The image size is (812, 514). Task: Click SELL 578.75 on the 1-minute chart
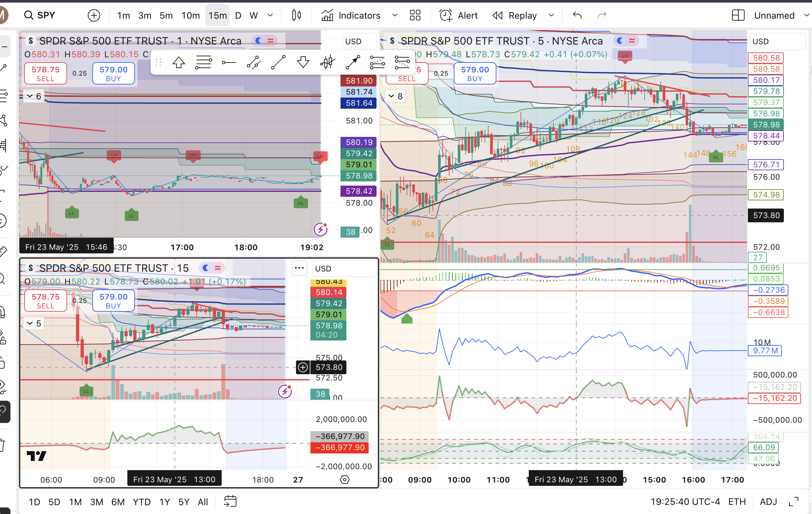click(46, 74)
